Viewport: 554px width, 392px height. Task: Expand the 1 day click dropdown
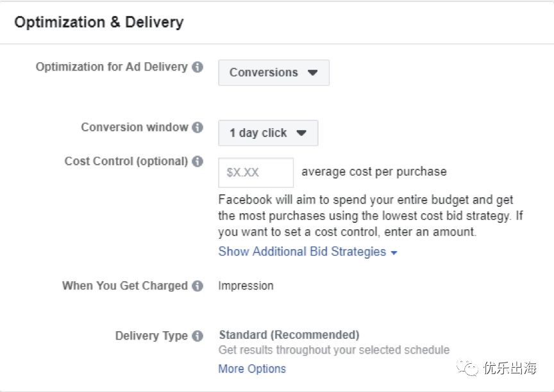tap(268, 133)
